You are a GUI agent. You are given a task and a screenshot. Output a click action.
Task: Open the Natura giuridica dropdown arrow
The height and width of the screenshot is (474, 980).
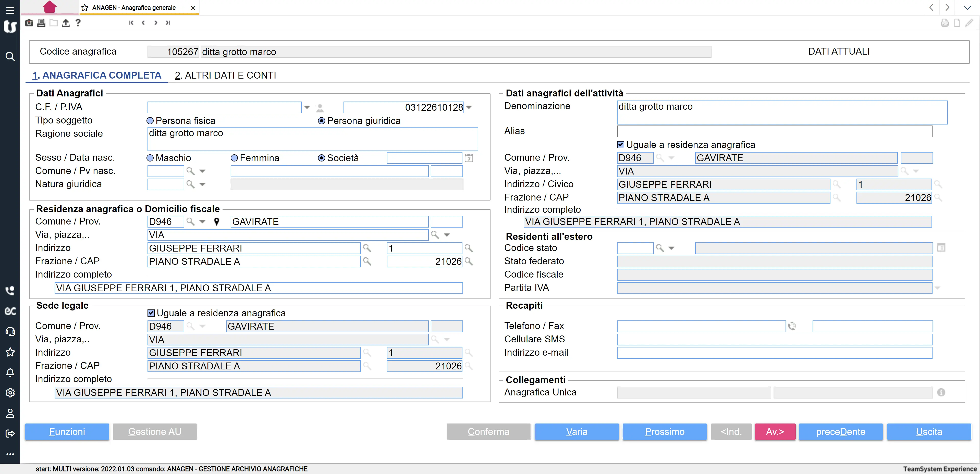(x=202, y=184)
